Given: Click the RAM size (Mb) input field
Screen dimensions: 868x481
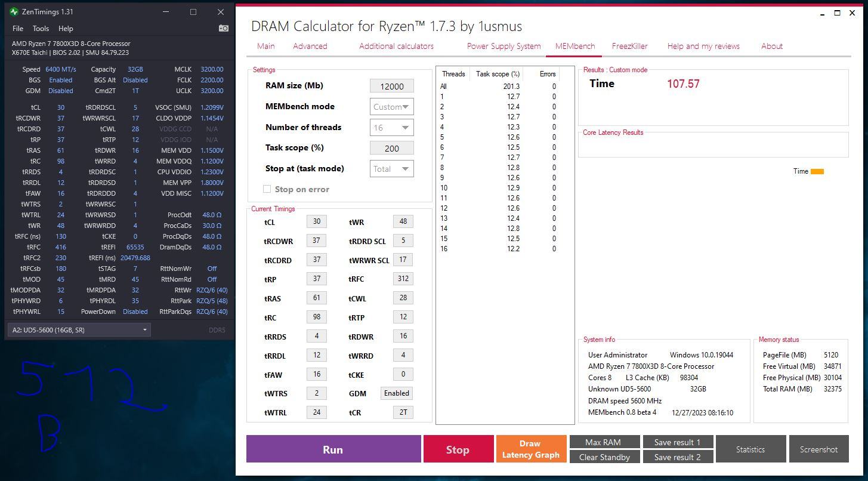Looking at the screenshot, I should click(x=392, y=86).
